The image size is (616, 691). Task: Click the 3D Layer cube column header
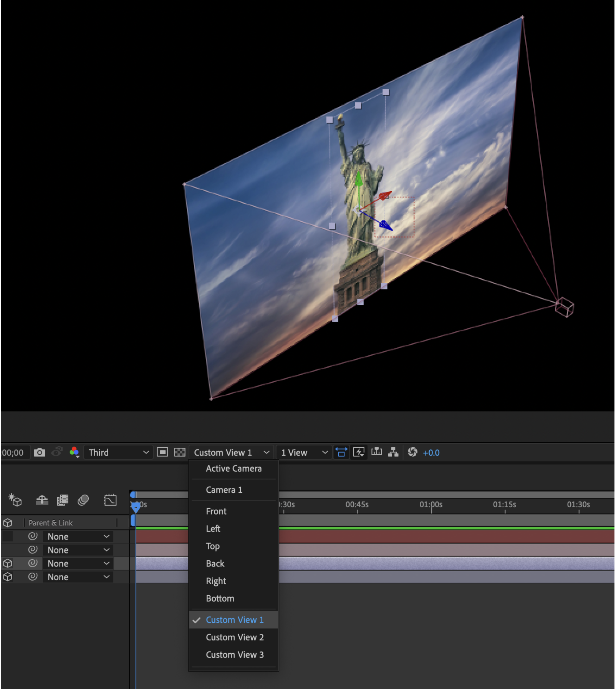tap(8, 523)
